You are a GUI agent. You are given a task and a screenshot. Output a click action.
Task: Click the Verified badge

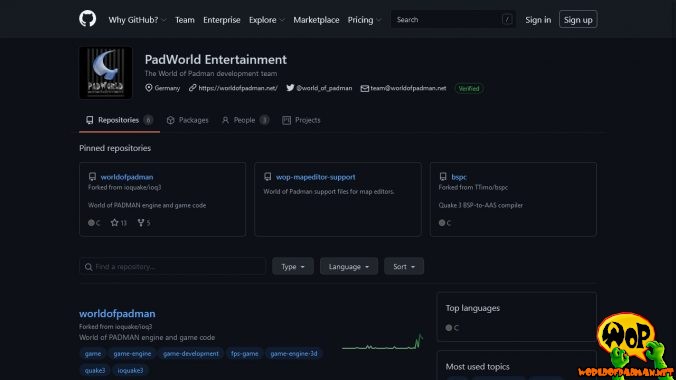coord(469,88)
